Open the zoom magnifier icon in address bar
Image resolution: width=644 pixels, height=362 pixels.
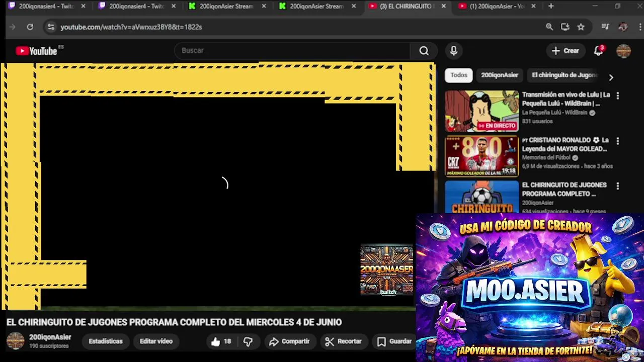pos(549,27)
